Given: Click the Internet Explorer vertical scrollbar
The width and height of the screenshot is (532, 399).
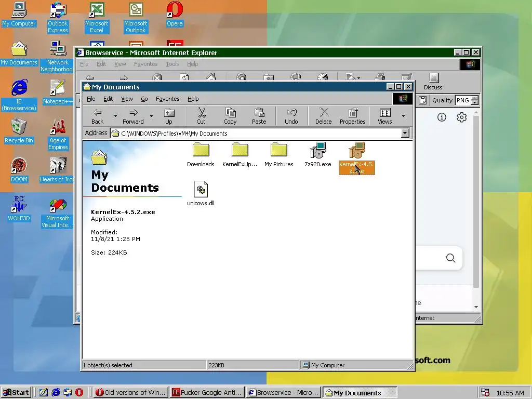Looking at the screenshot, I should click(476, 202).
